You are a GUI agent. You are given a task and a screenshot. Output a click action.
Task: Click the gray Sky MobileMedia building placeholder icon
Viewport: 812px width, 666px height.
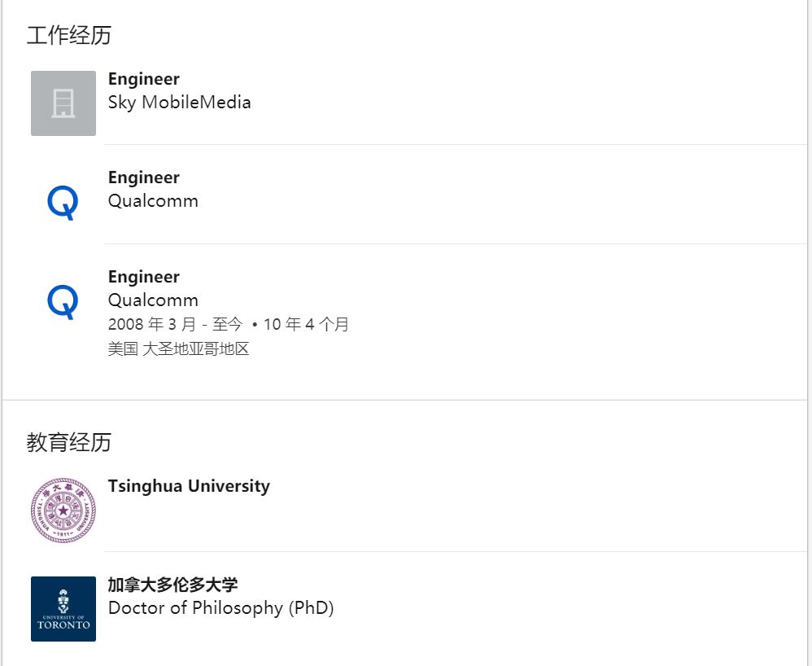tap(63, 103)
